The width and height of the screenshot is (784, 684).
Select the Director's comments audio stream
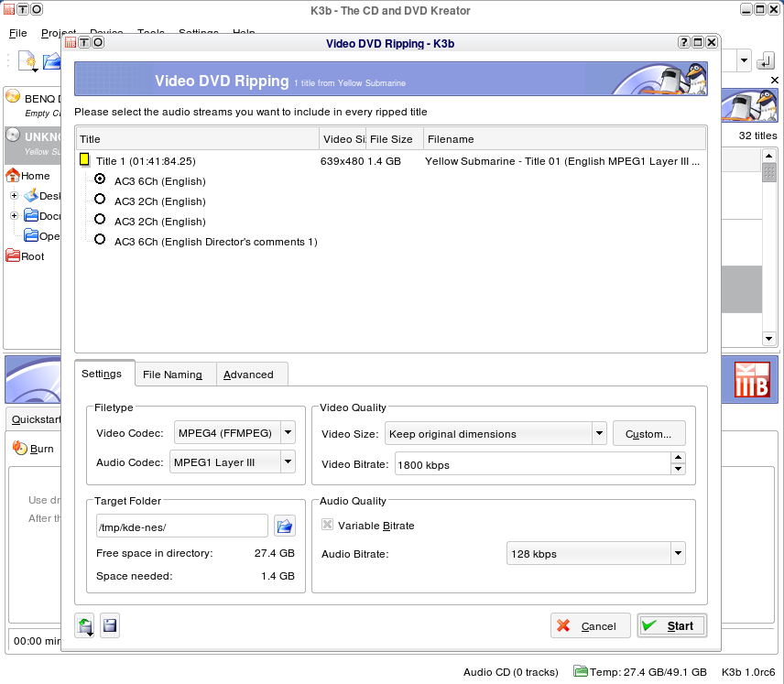[100, 239]
